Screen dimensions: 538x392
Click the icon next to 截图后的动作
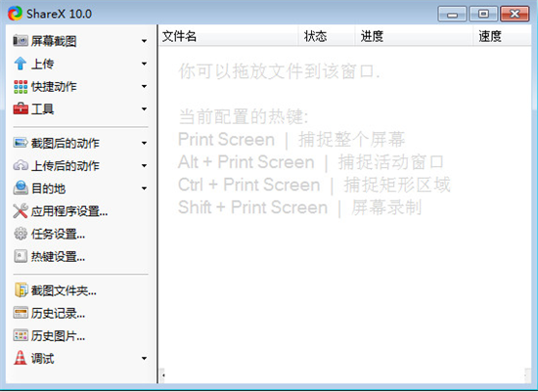click(x=21, y=143)
